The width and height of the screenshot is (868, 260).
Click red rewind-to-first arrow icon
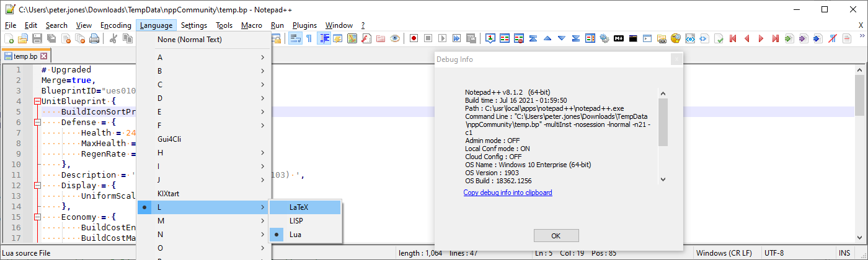click(x=733, y=38)
